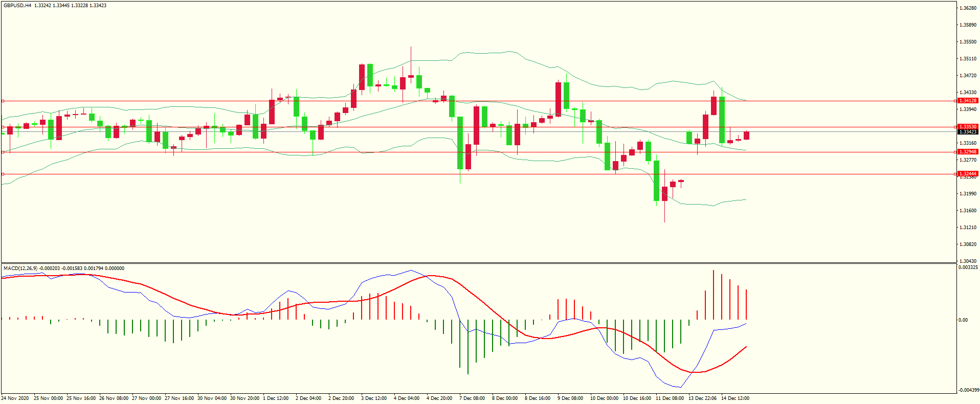Screen dimensions: 980x404
Task: Click the MACD scale value -0.004399
Action: pyautogui.click(x=968, y=390)
